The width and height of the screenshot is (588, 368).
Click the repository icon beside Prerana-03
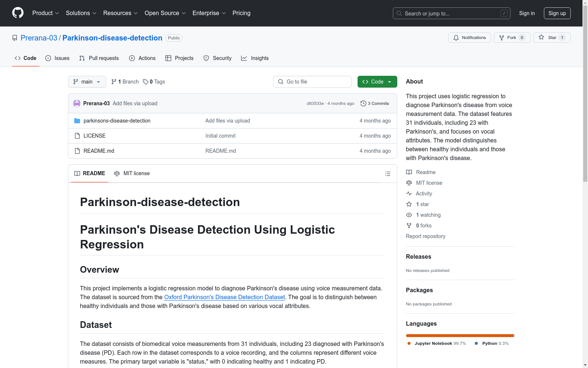click(x=15, y=38)
